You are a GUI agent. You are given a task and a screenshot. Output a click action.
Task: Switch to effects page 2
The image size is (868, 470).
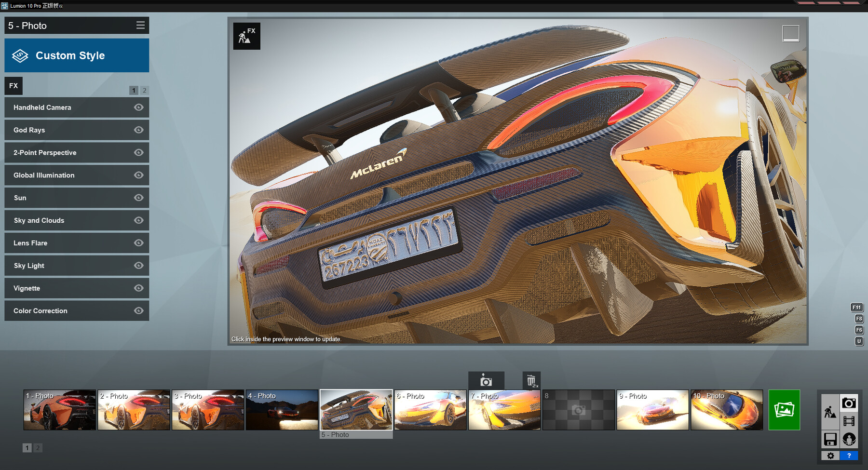144,90
